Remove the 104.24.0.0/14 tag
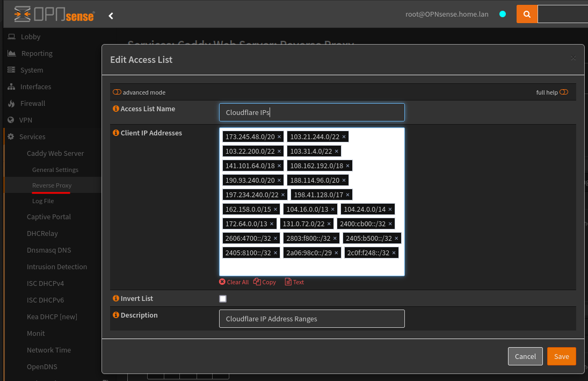This screenshot has height=381, width=588. coord(390,210)
